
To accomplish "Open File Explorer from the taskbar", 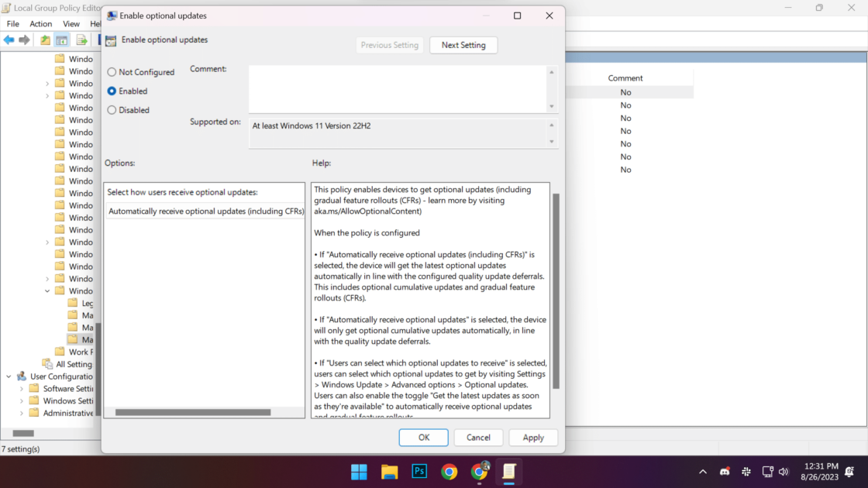I will click(389, 471).
